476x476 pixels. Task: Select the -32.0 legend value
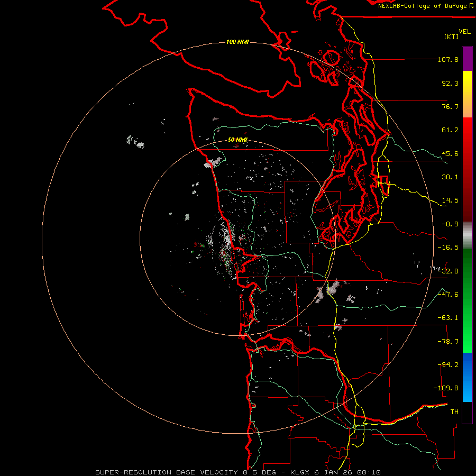(x=448, y=271)
